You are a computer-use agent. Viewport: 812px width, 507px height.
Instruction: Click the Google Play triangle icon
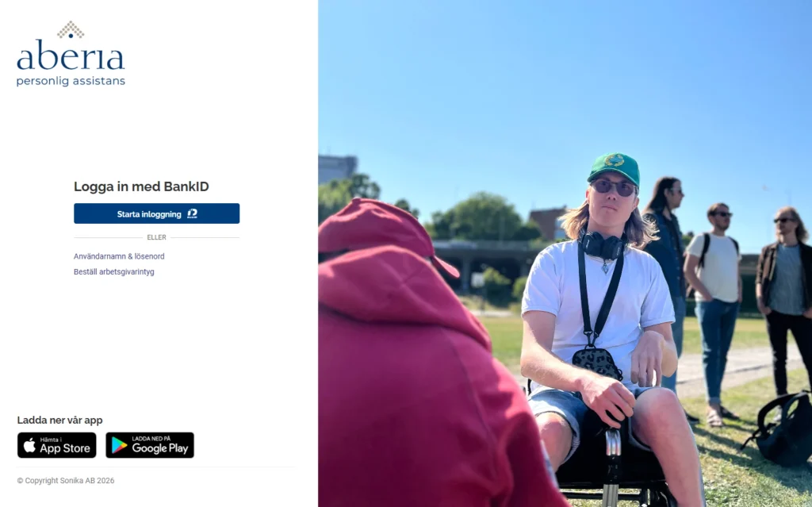(119, 445)
